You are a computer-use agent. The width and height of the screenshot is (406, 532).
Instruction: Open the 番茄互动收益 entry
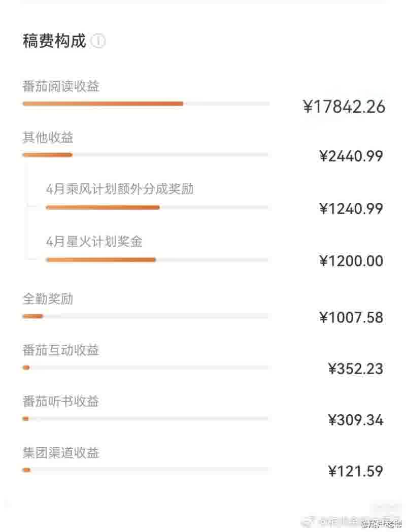point(61,350)
